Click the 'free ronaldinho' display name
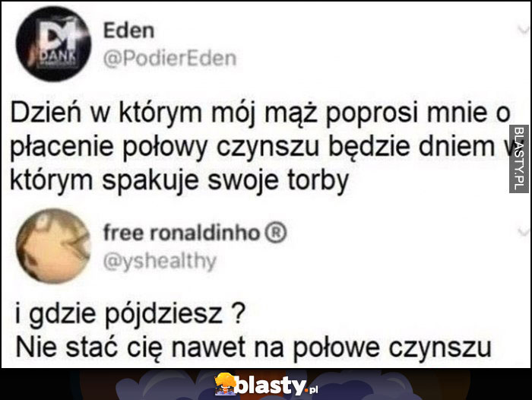Viewport: 532px width, 400px height. coord(182,233)
